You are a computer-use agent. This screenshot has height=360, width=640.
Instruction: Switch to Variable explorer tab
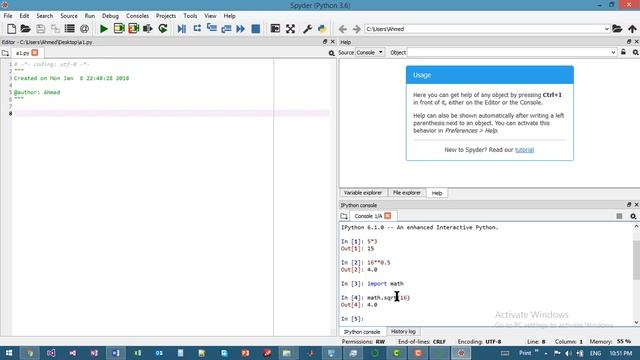click(363, 193)
